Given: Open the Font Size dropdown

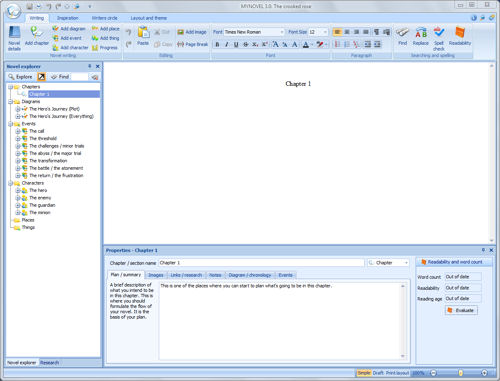Looking at the screenshot, I should 325,32.
